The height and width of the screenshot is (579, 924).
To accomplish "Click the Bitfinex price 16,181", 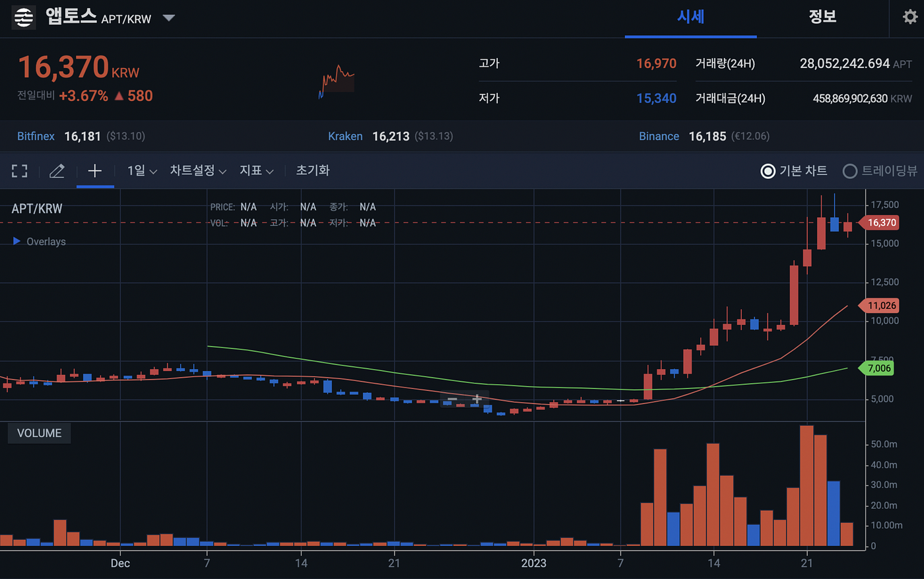I will (82, 136).
